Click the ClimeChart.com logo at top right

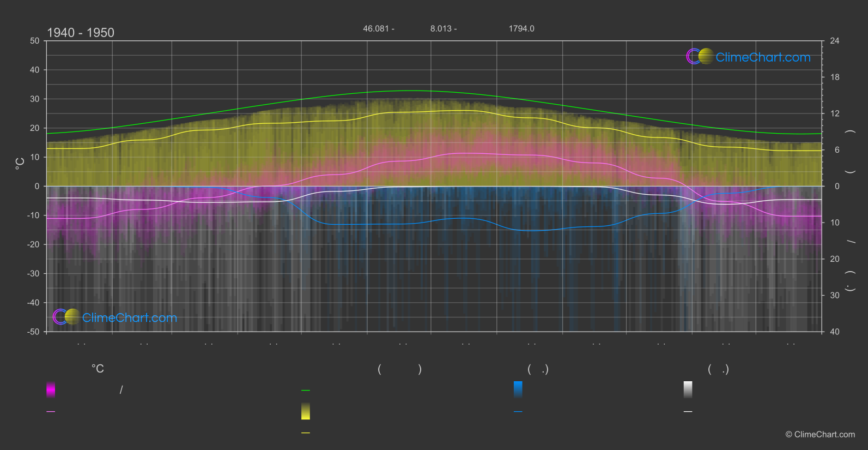pyautogui.click(x=748, y=57)
